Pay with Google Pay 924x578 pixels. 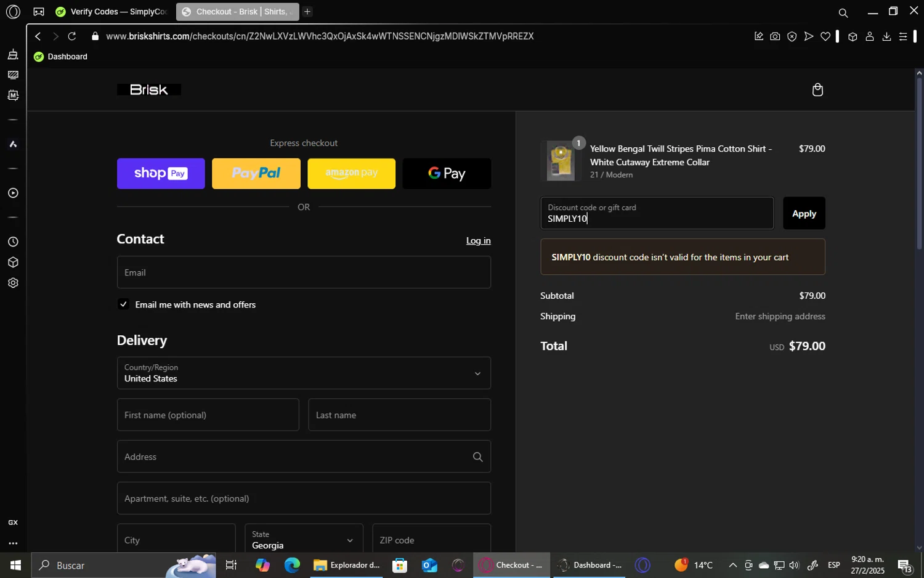point(447,174)
